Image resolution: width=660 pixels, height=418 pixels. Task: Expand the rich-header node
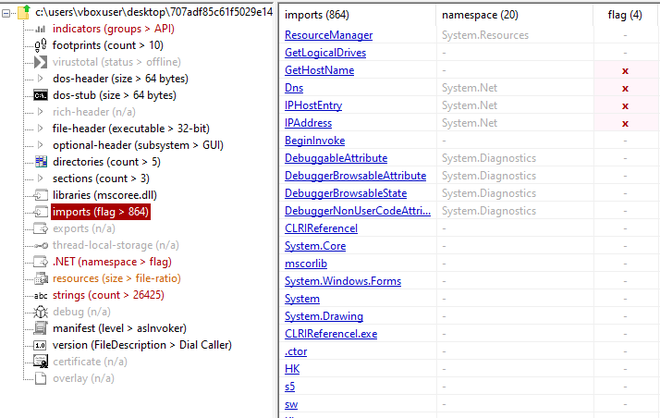[40, 112]
